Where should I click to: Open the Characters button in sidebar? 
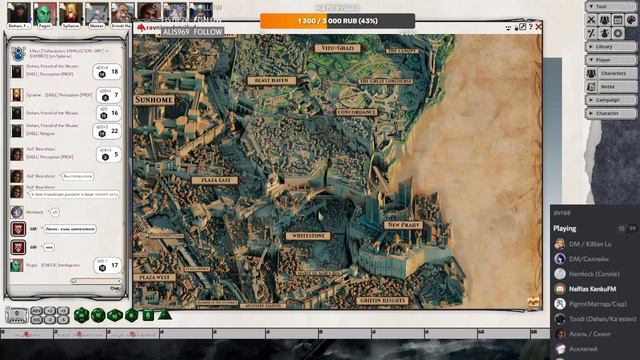coord(617,73)
